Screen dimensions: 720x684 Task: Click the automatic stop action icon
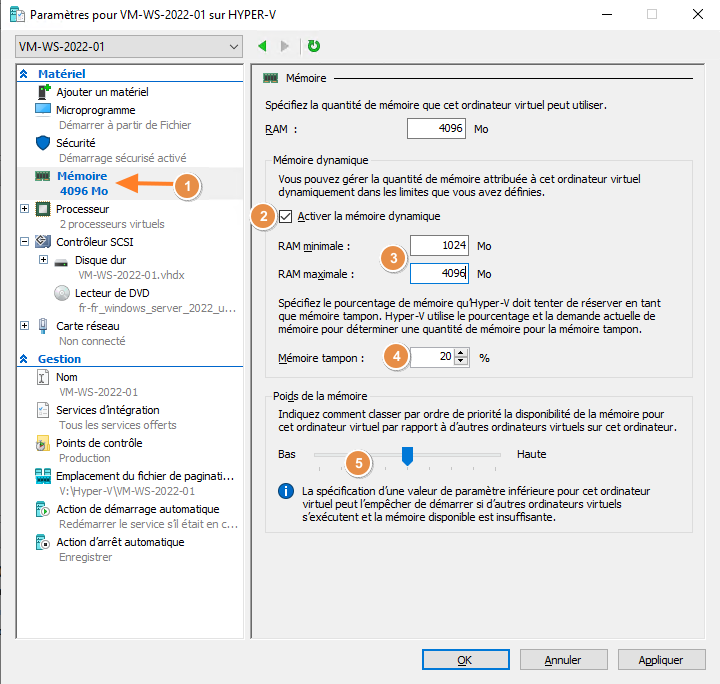point(43,542)
